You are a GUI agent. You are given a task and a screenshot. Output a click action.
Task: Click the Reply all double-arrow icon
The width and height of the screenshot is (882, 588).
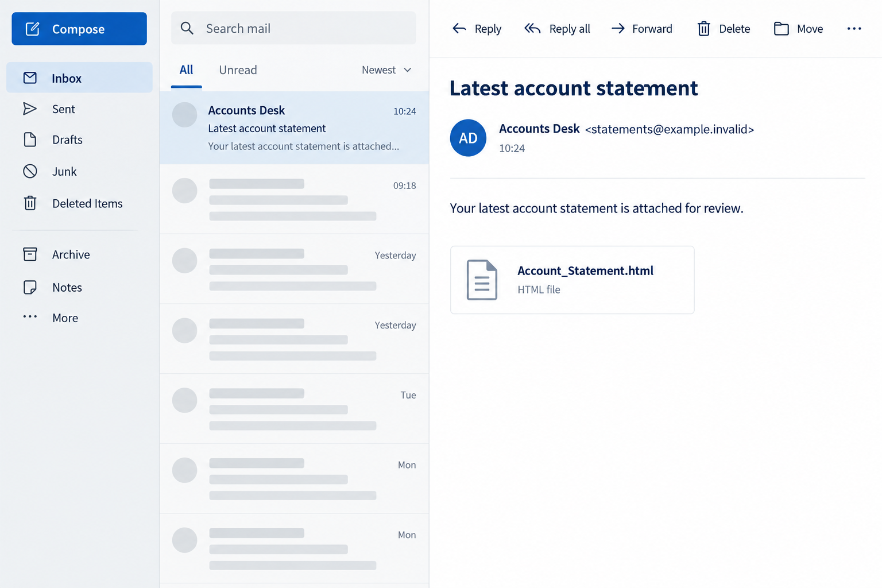point(532,28)
